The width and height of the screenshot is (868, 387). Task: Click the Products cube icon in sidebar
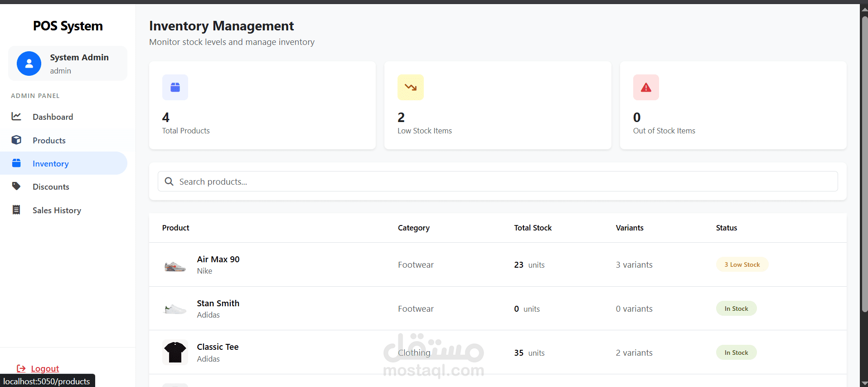[16, 140]
